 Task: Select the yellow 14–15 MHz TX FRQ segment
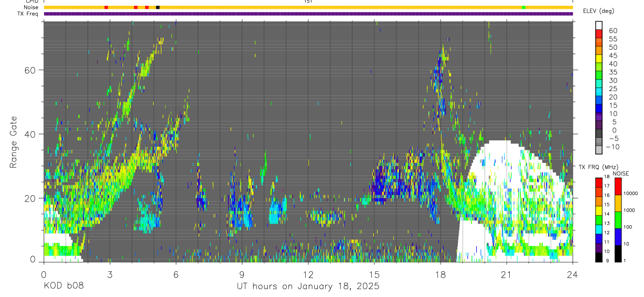(599, 211)
